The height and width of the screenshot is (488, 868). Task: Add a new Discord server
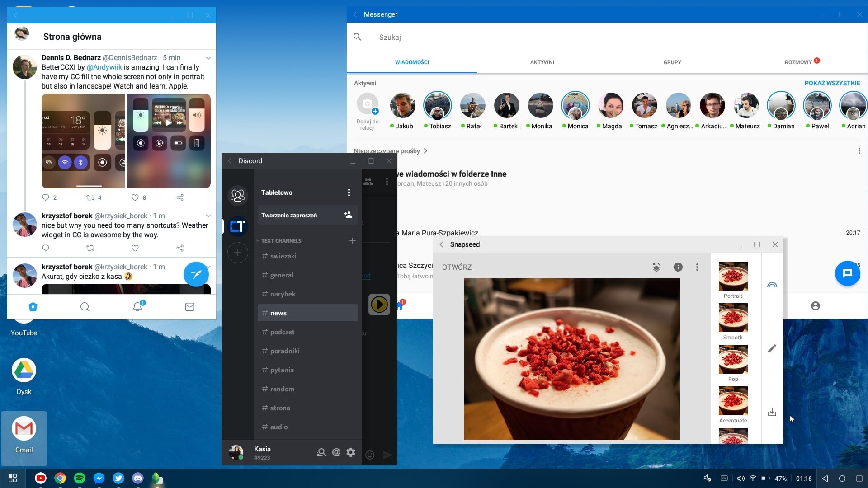[x=238, y=253]
